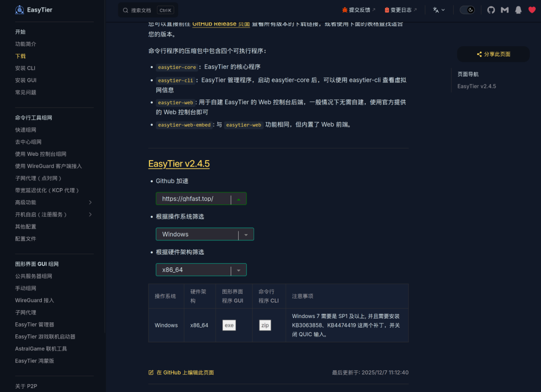The image size is (541, 392).
Task: Expand 开机自启（注册服务）sidebar section
Action: pos(90,214)
